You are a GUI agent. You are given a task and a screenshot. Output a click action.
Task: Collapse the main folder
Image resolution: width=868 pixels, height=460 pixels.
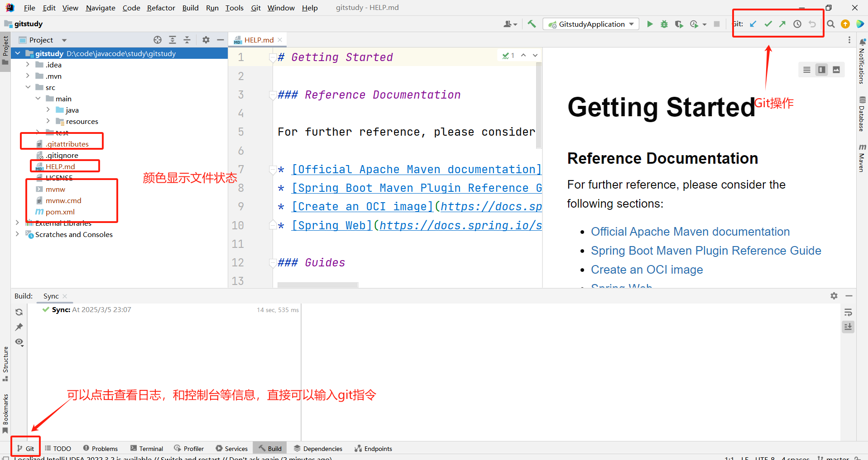coord(38,99)
